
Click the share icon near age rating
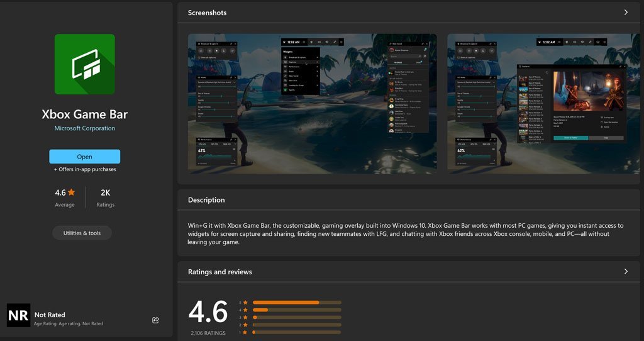[x=156, y=320]
